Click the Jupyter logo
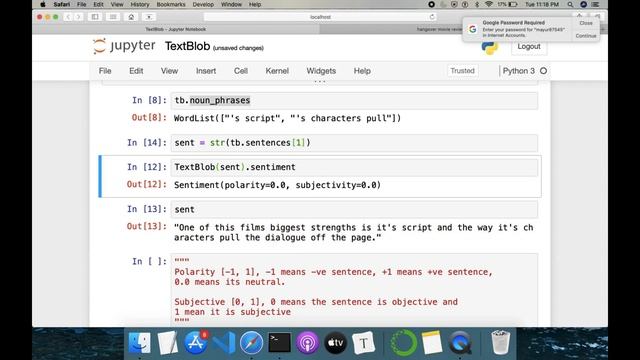 [x=124, y=46]
